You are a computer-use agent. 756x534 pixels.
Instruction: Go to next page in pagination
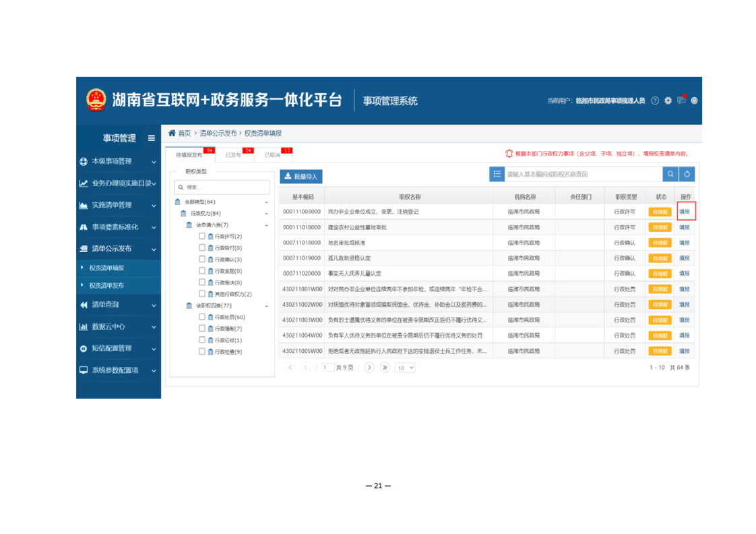369,368
